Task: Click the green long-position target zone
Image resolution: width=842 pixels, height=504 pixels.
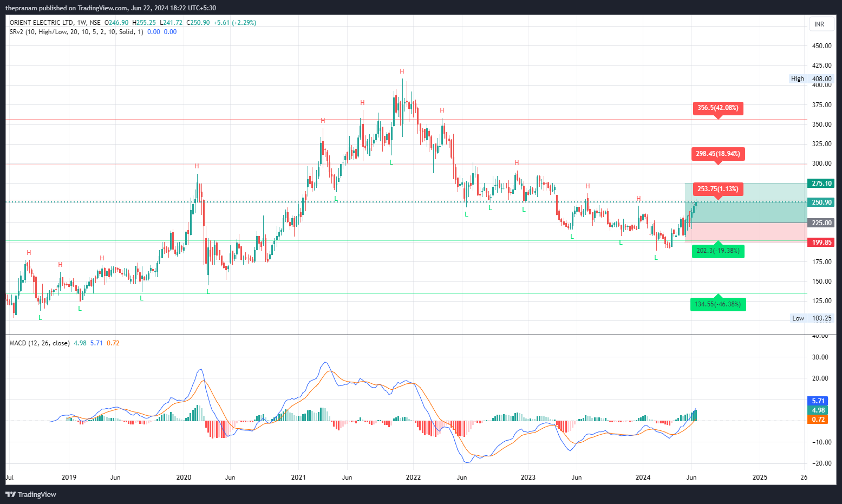Action: [x=746, y=203]
